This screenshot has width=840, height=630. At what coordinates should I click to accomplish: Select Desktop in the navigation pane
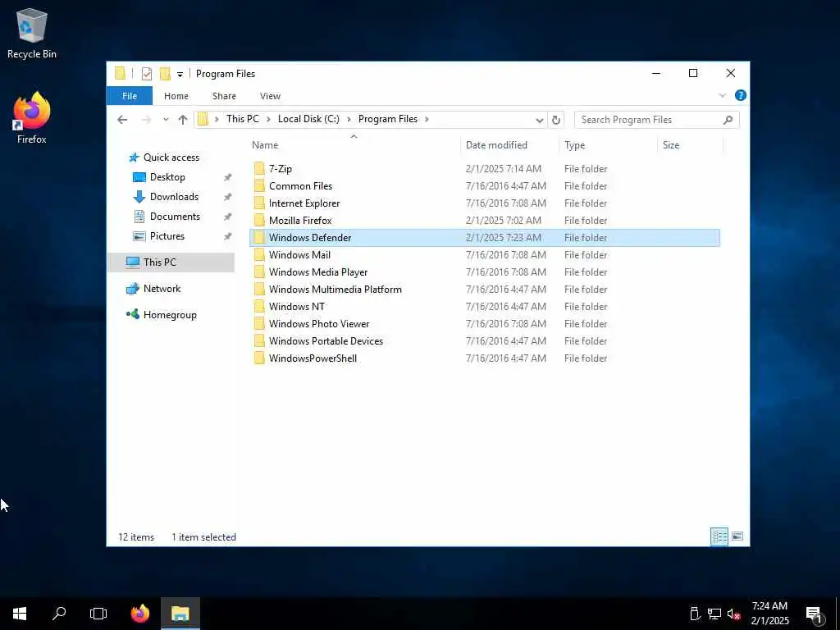coord(167,177)
